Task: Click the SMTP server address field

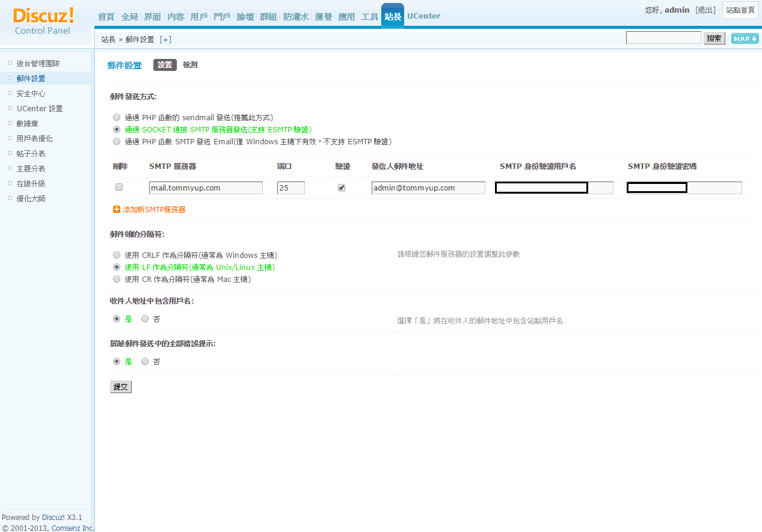Action: (206, 188)
